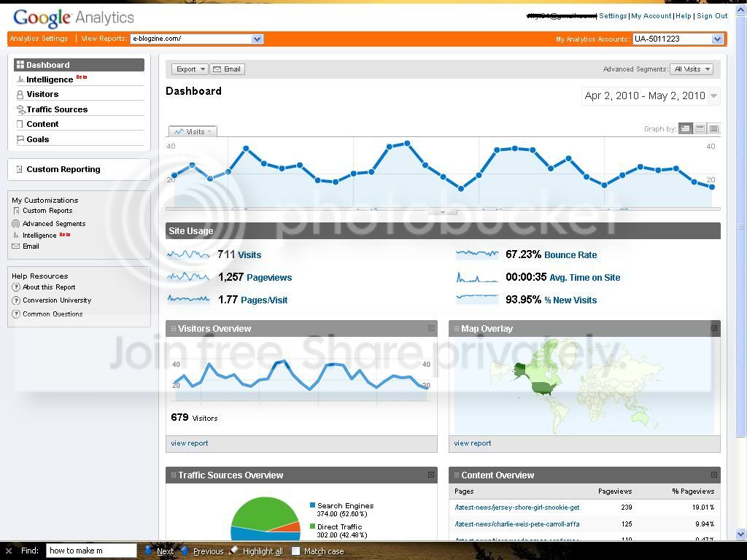
Task: View report link under Visitors Overview
Action: coord(190,443)
